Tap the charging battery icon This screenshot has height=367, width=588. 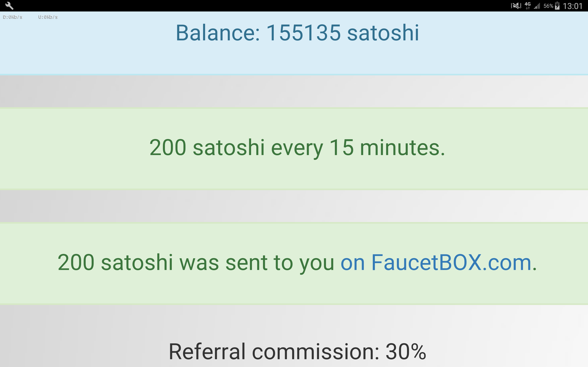click(x=557, y=6)
